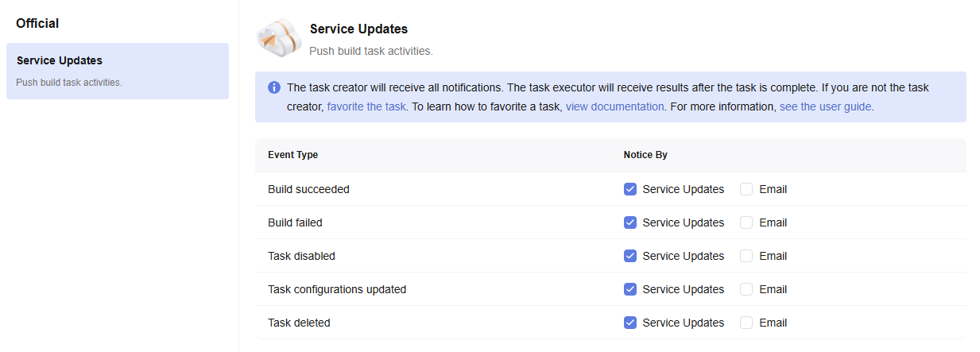
Task: Enable Email for Task configurations updated
Action: pyautogui.click(x=746, y=289)
